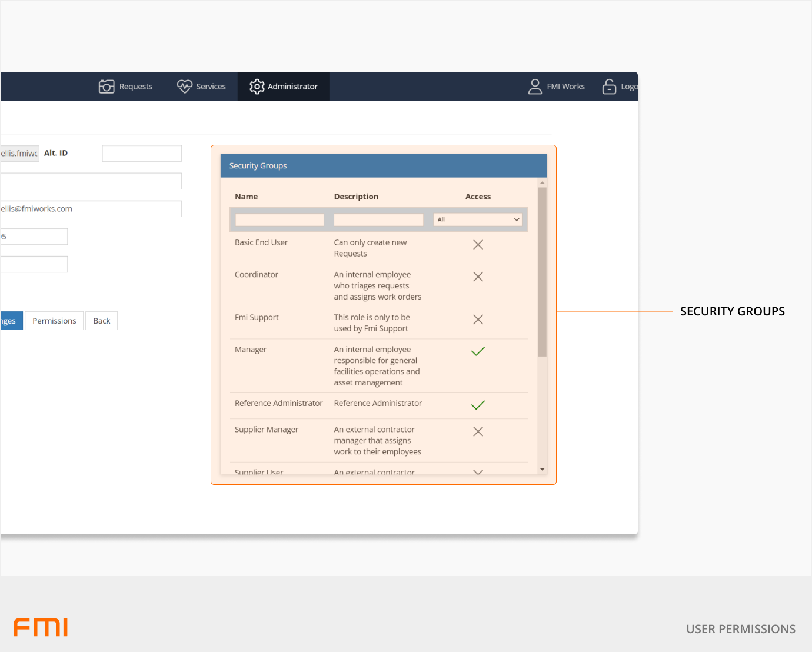Disable Reference Administrator access checkmark

point(478,405)
